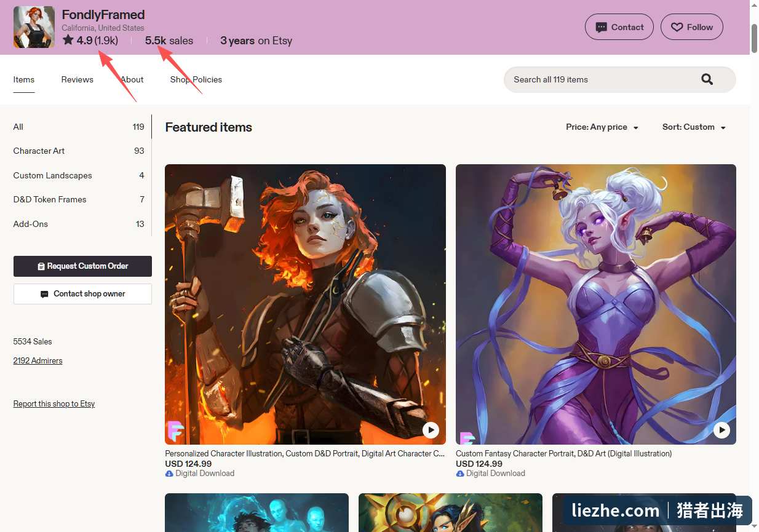Click the star rating 4.9 (1.9k)

(x=90, y=41)
